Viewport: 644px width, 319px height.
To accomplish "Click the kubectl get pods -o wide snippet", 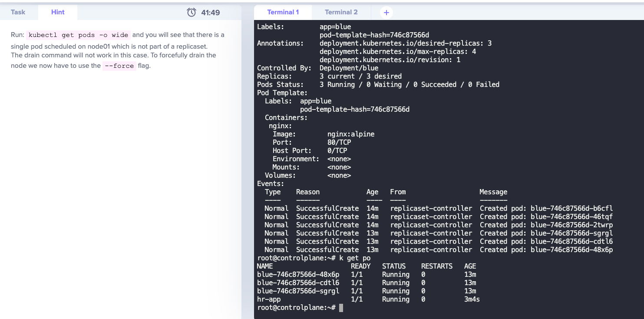I will click(x=79, y=35).
